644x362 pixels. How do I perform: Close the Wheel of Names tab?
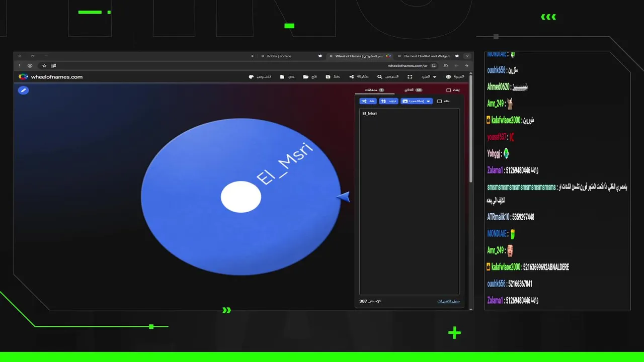point(331,56)
